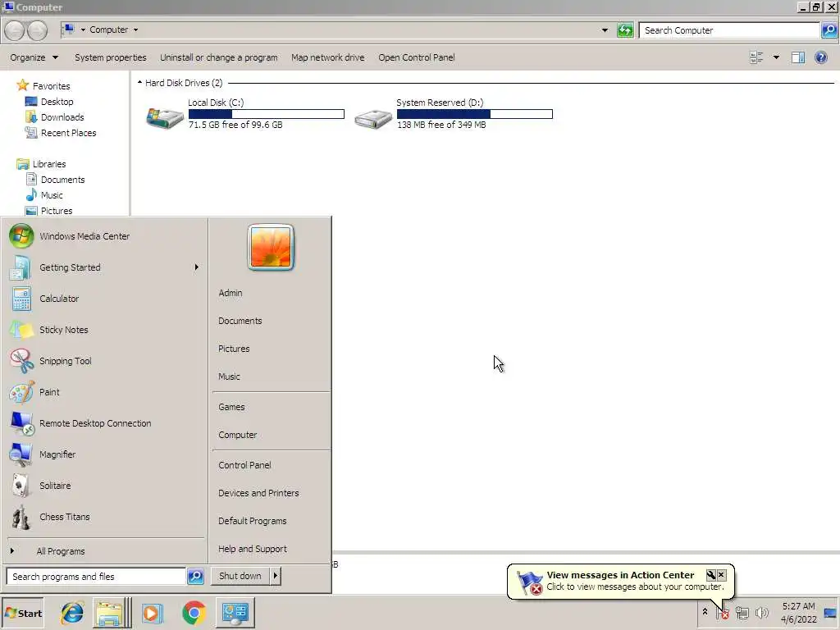
Task: Expand Getting Started submenu arrow
Action: 197,267
